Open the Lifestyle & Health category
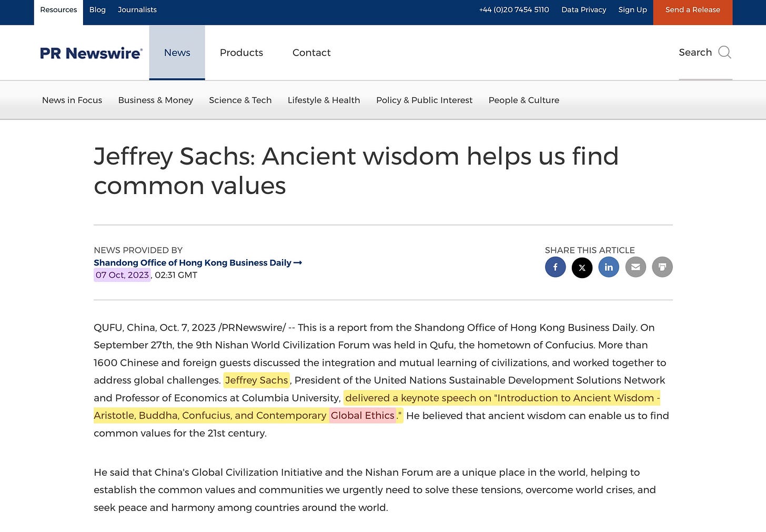 point(324,100)
